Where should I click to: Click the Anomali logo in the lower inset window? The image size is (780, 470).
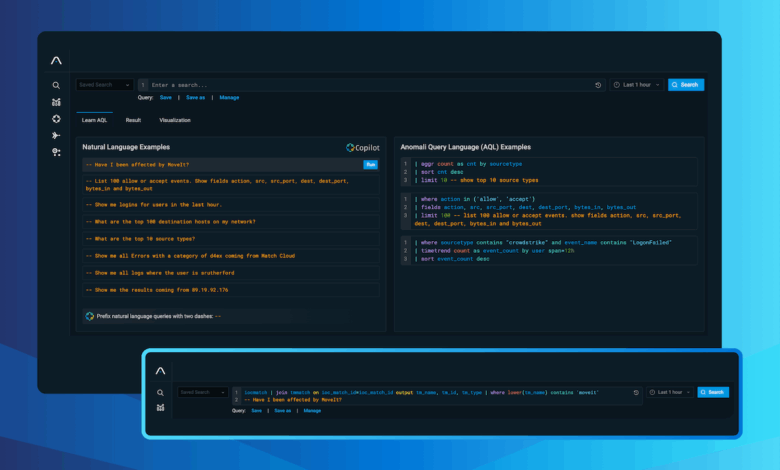[160, 371]
